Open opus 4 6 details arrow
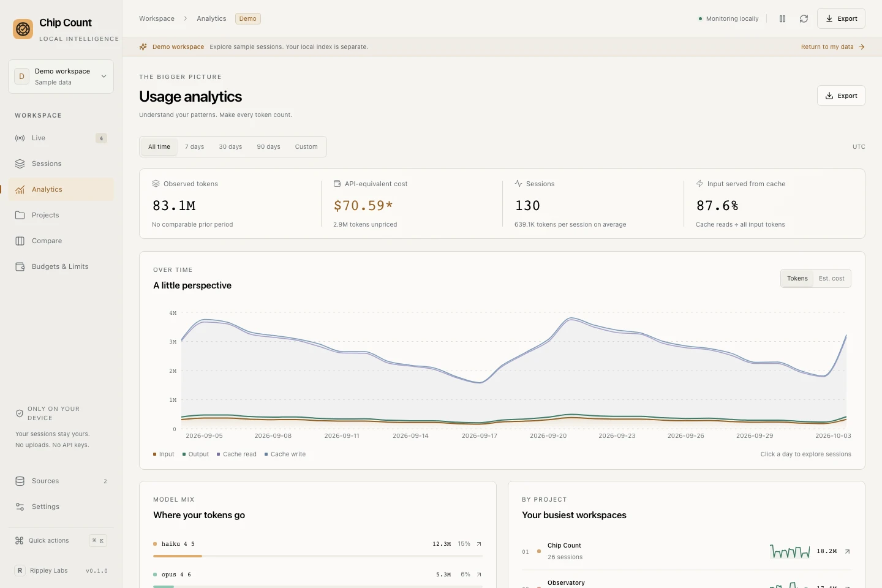 click(479, 575)
